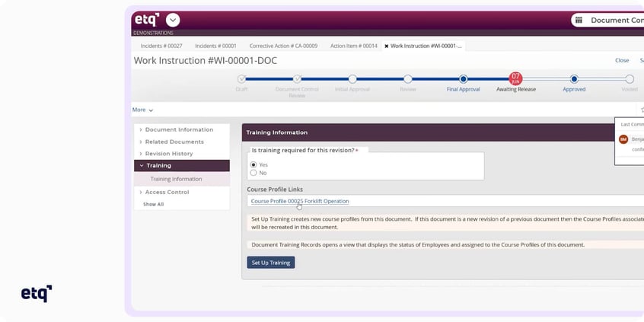
Task: Close the Work Instruction #WI-00001 tab
Action: pyautogui.click(x=386, y=46)
